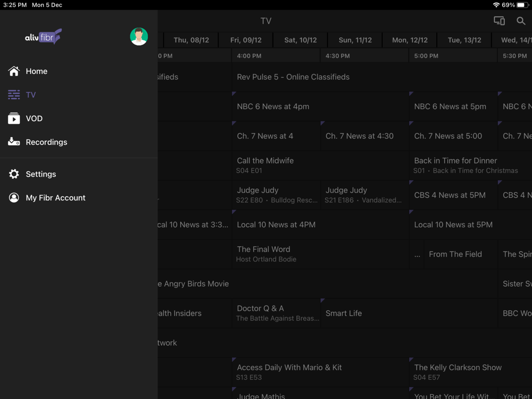This screenshot has width=532, height=399.
Task: Open Rev Pulse 5 - Online Classifieds program
Action: tap(381, 77)
